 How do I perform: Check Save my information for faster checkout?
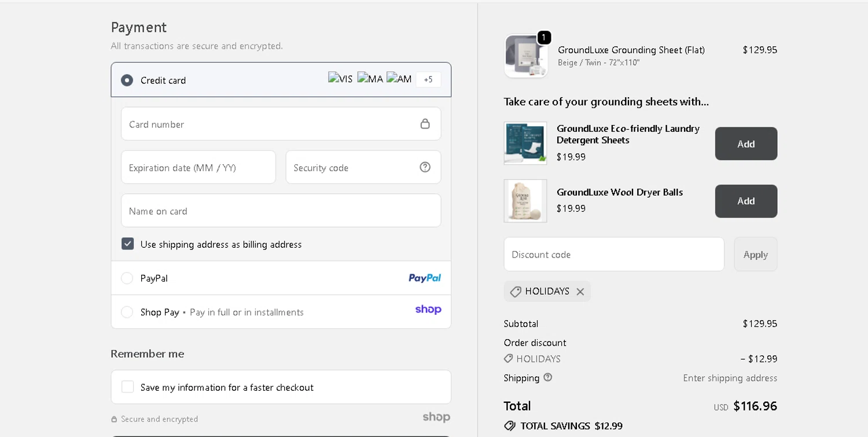click(x=128, y=387)
